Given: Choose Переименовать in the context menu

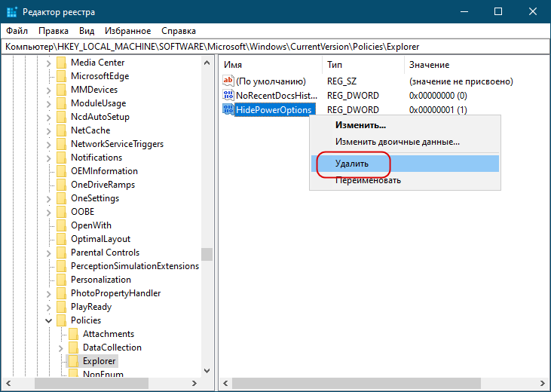Looking at the screenshot, I should 405,181.
